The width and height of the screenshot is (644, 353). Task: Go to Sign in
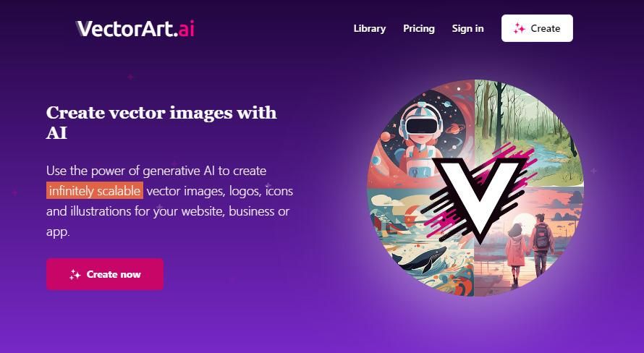pyautogui.click(x=467, y=28)
